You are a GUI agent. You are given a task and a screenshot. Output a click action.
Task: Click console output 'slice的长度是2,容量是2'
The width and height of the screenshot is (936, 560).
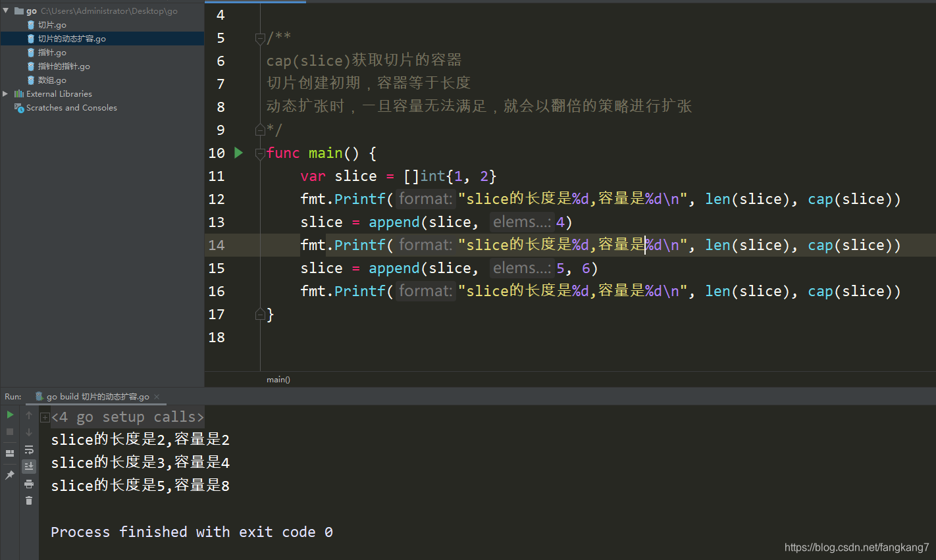140,440
